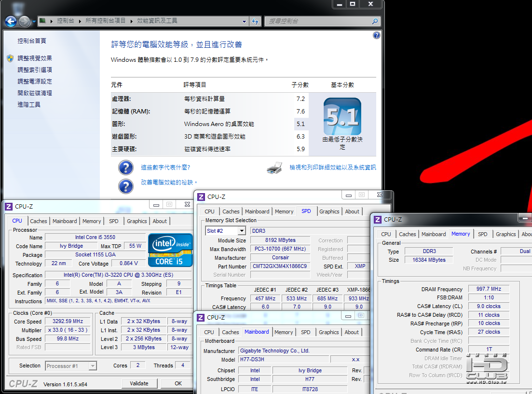Open 檢視和列印詳細效能以及系統資訊 link
Image resolution: width=532 pixels, height=394 pixels.
coord(332,168)
